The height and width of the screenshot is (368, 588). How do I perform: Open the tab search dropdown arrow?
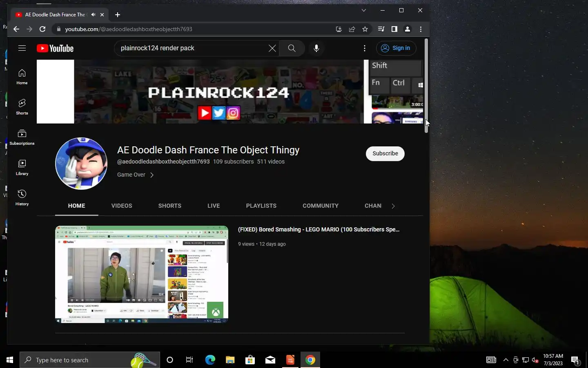tap(363, 10)
